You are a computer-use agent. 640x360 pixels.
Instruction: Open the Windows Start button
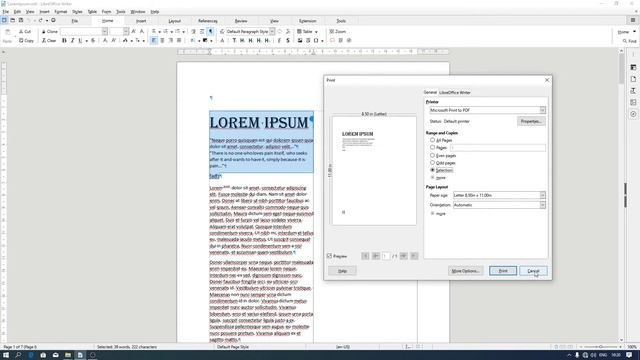(x=6, y=355)
